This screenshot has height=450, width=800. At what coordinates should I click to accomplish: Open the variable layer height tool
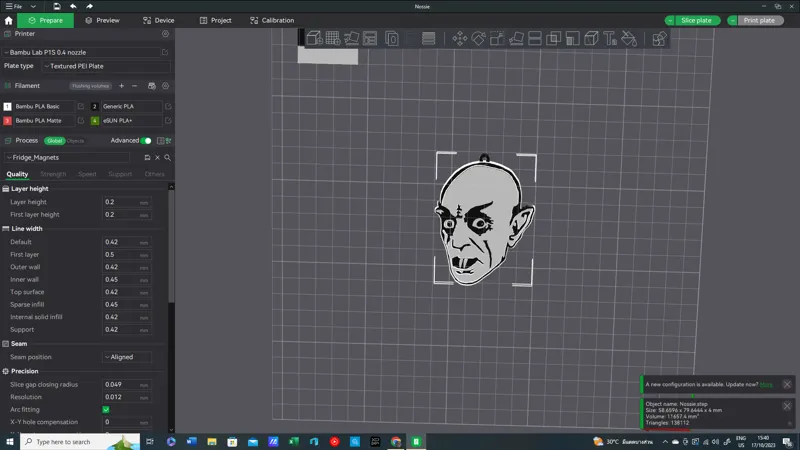pos(429,38)
